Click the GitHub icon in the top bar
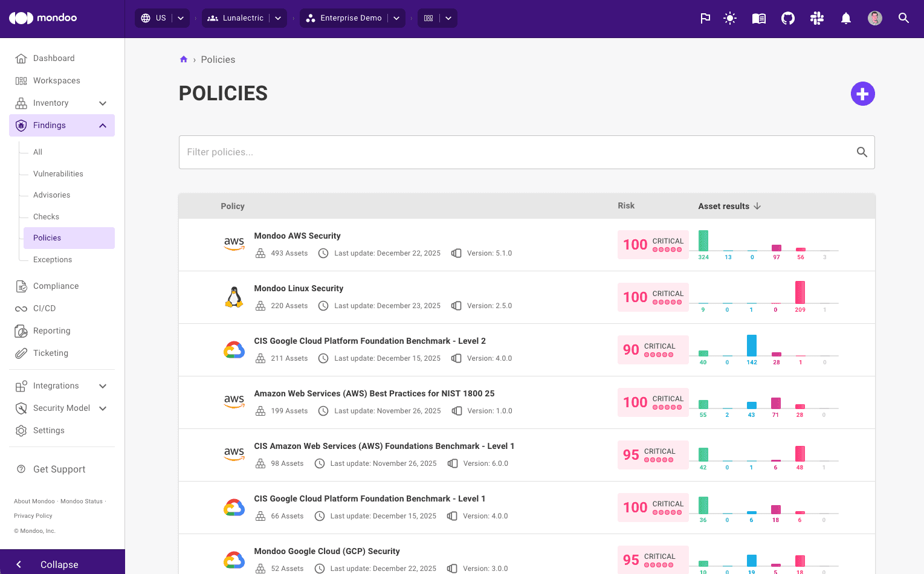This screenshot has width=924, height=574. click(787, 18)
